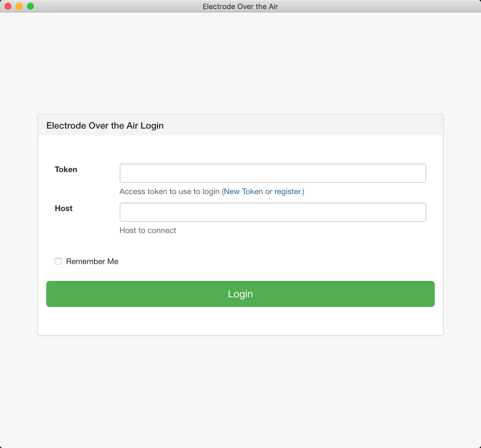Click the green Login button
Screen dimensions: 481x448
tap(240, 294)
